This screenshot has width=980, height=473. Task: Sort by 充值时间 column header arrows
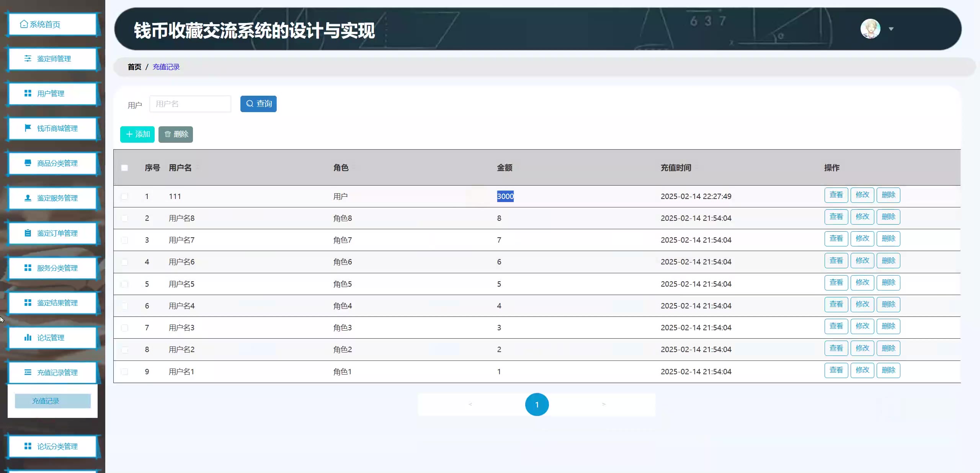click(697, 168)
